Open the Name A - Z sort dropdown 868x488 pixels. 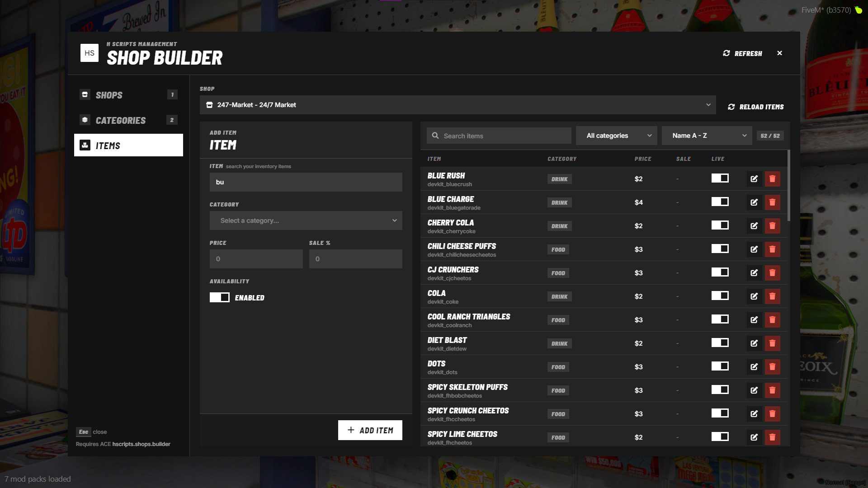(x=707, y=136)
